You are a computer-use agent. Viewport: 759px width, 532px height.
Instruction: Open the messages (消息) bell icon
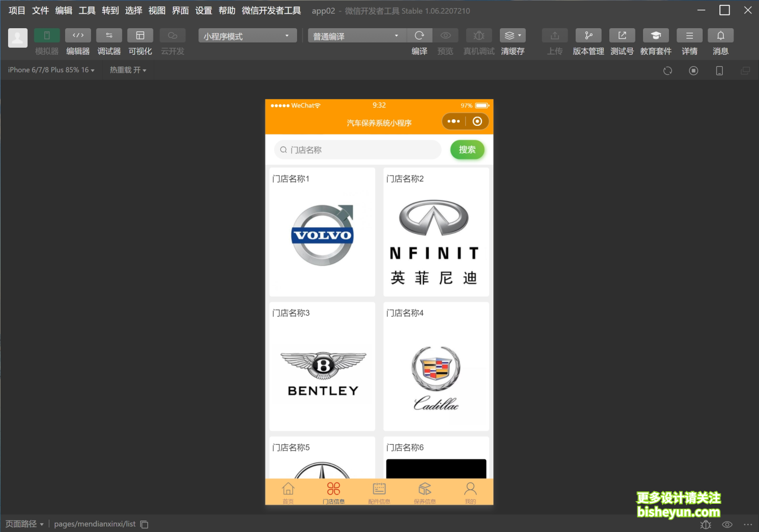(x=721, y=36)
